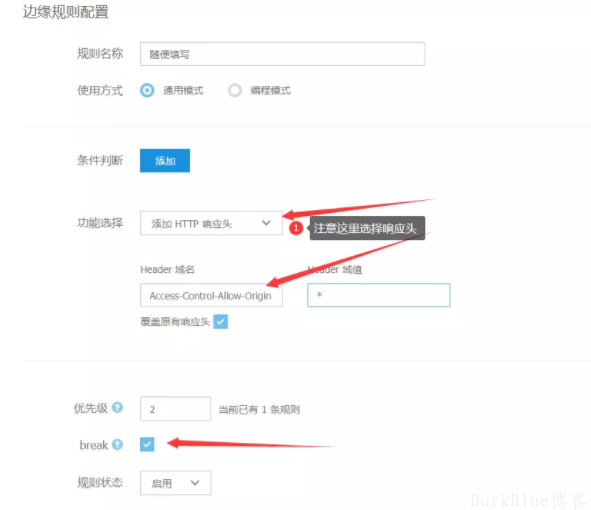Image resolution: width=591 pixels, height=510 pixels.
Task: Click the help icon beside break
Action: [118, 444]
